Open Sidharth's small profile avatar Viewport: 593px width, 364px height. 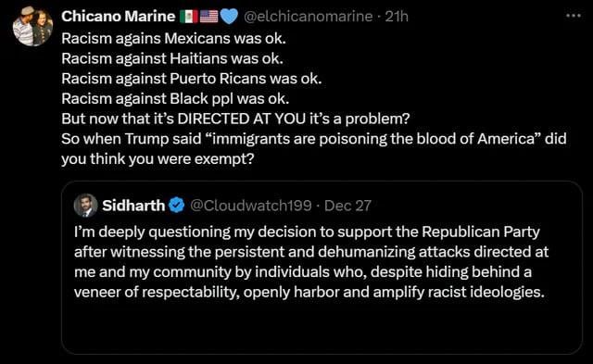coord(85,206)
